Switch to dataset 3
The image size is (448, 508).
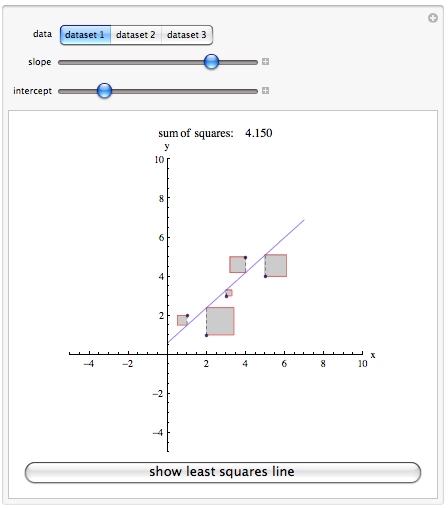(187, 35)
